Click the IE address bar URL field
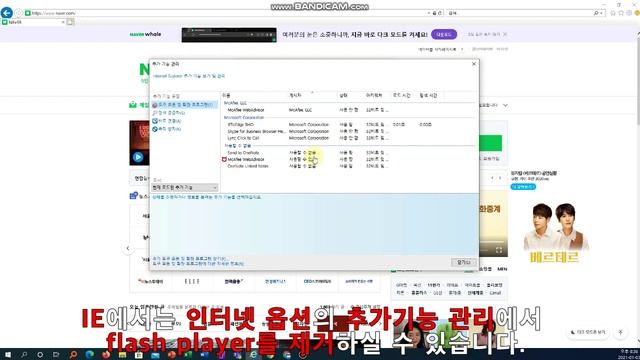 click(x=229, y=13)
